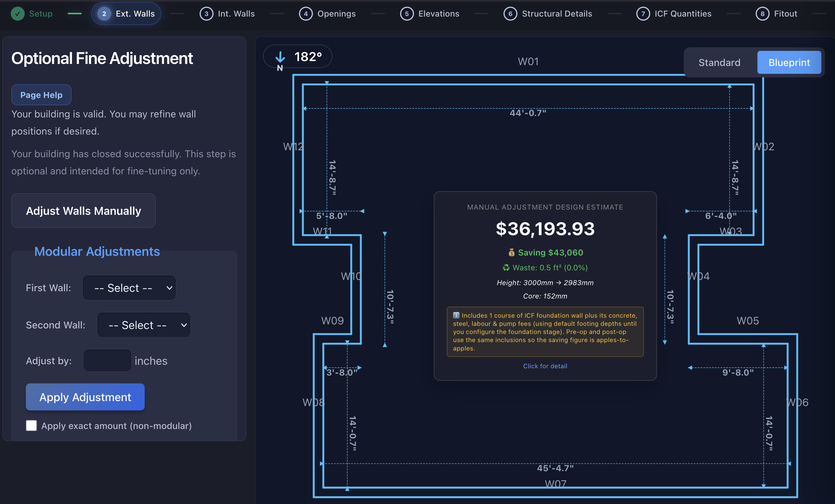Go to the Ext. Walls step tab
This screenshot has height=504, width=835.
click(126, 14)
